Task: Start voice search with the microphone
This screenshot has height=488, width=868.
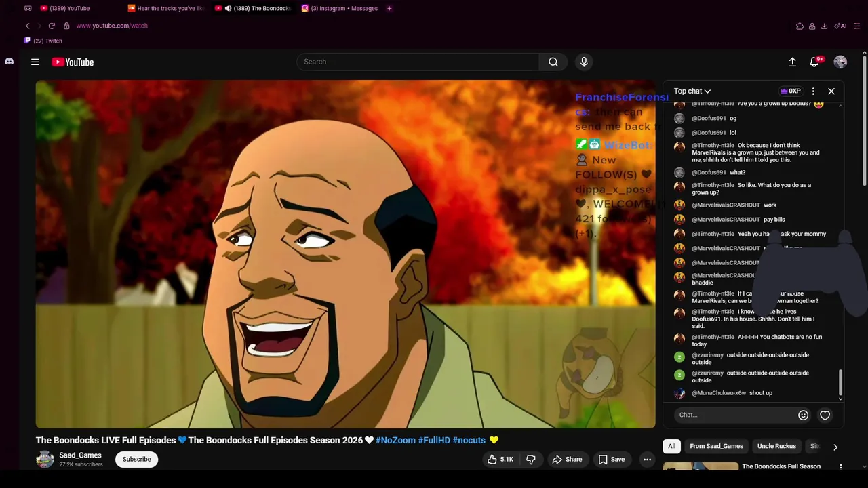Action: (584, 62)
